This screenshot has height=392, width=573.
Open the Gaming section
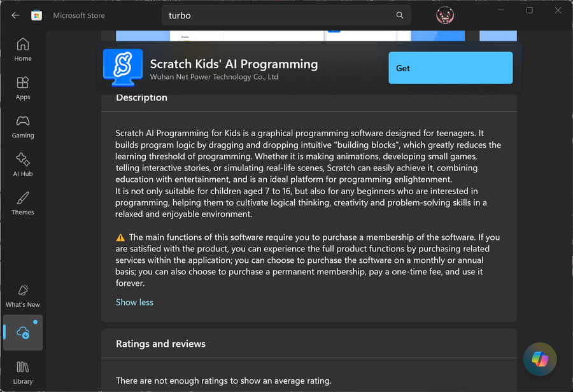23,127
